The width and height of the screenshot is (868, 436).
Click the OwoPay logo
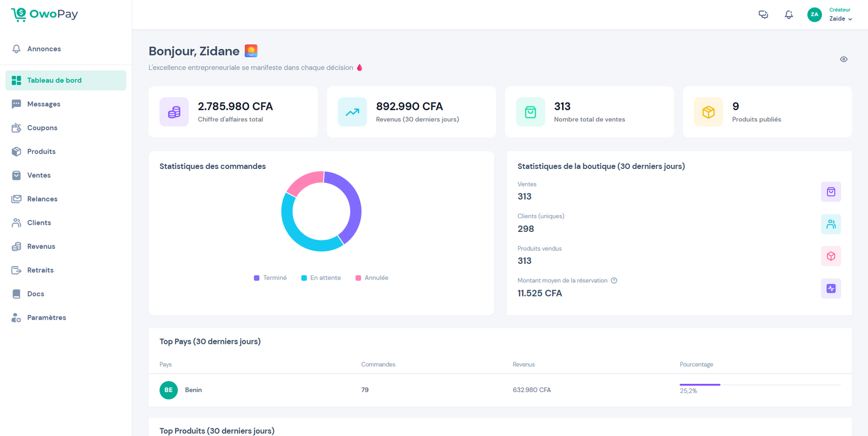[x=44, y=15]
